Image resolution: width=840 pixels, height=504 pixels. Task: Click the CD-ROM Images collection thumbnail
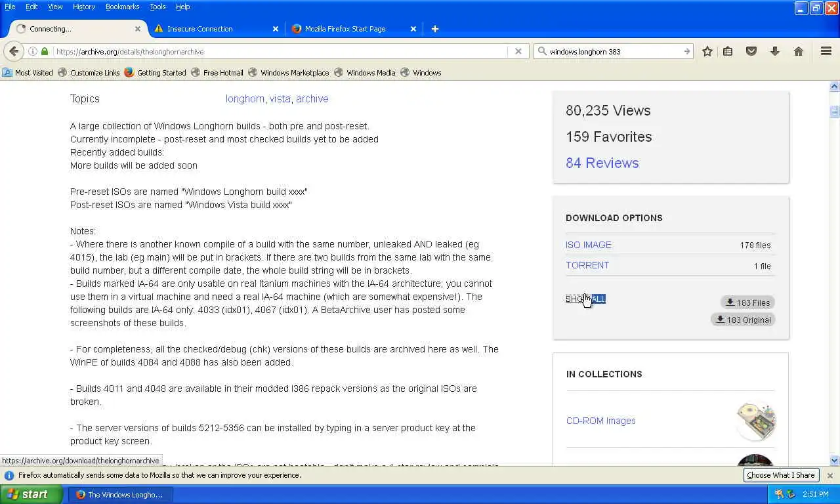756,421
